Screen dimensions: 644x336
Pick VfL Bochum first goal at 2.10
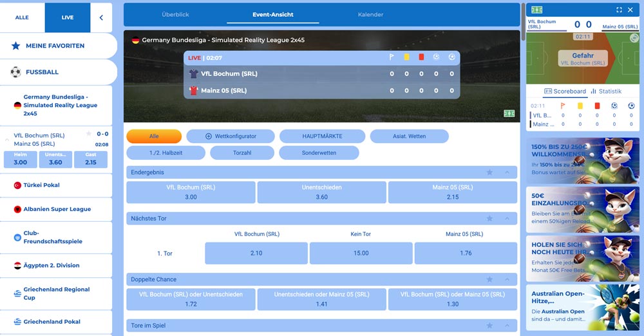coord(256,253)
